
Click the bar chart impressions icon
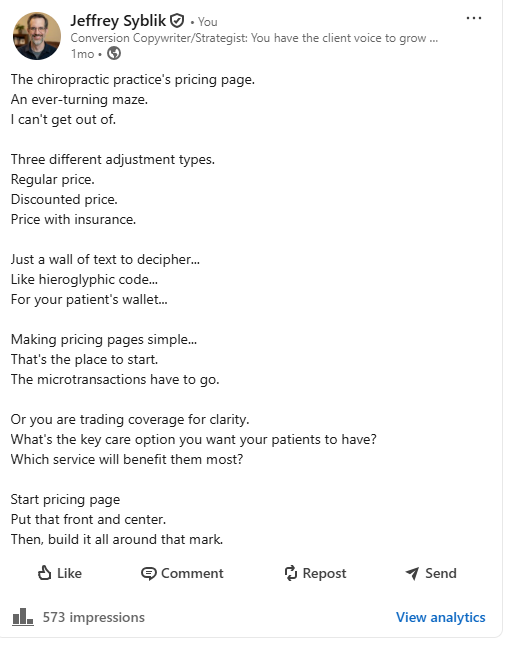coord(22,617)
